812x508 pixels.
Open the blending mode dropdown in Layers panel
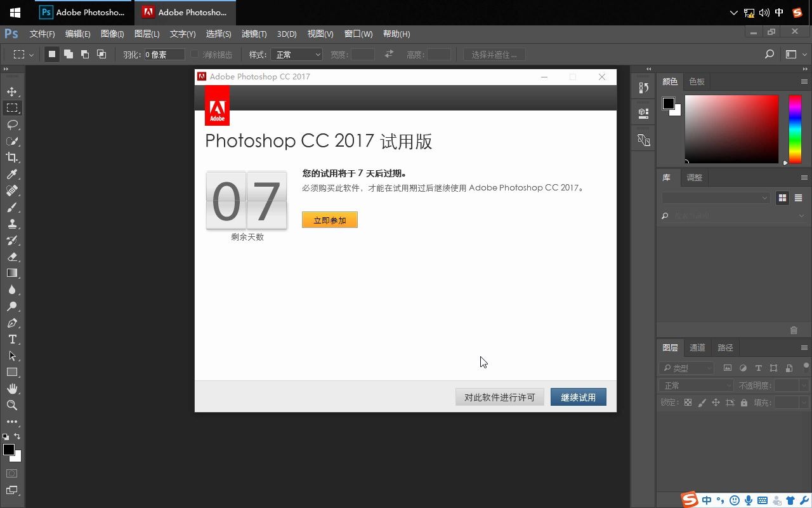pyautogui.click(x=696, y=385)
